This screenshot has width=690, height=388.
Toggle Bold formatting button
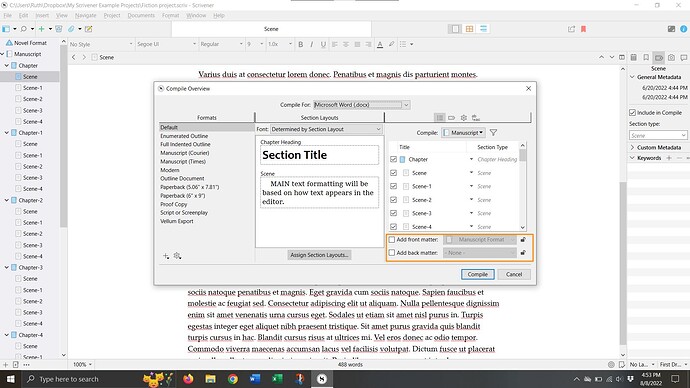[301, 44]
